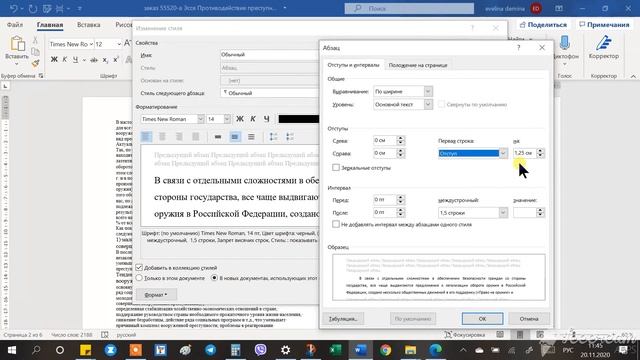Open font name dropdown in style dialog
Screen dimensions: 640x360
pyautogui.click(x=201, y=119)
